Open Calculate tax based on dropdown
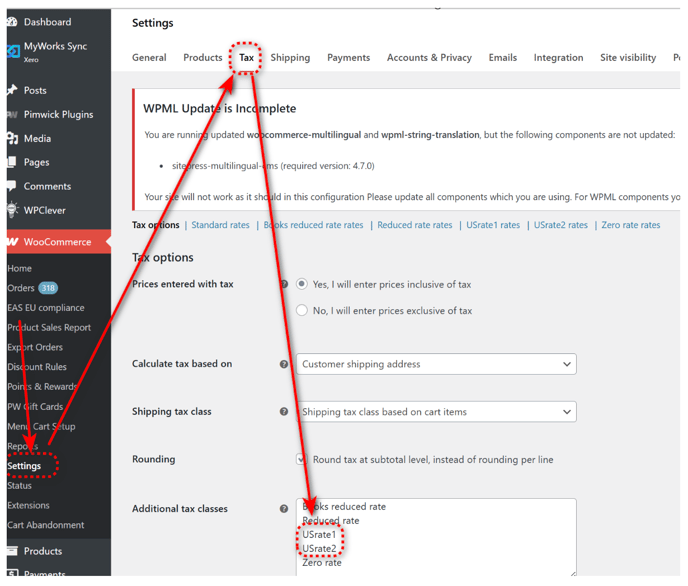 (436, 364)
